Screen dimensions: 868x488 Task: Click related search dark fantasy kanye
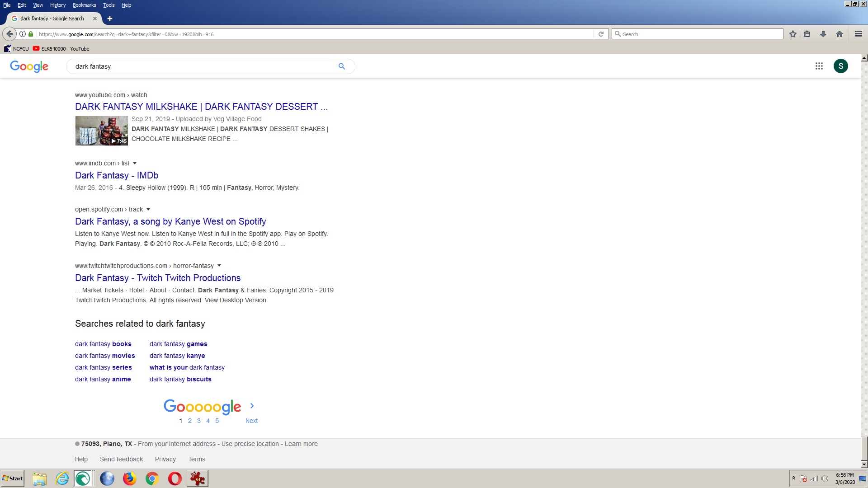click(177, 356)
